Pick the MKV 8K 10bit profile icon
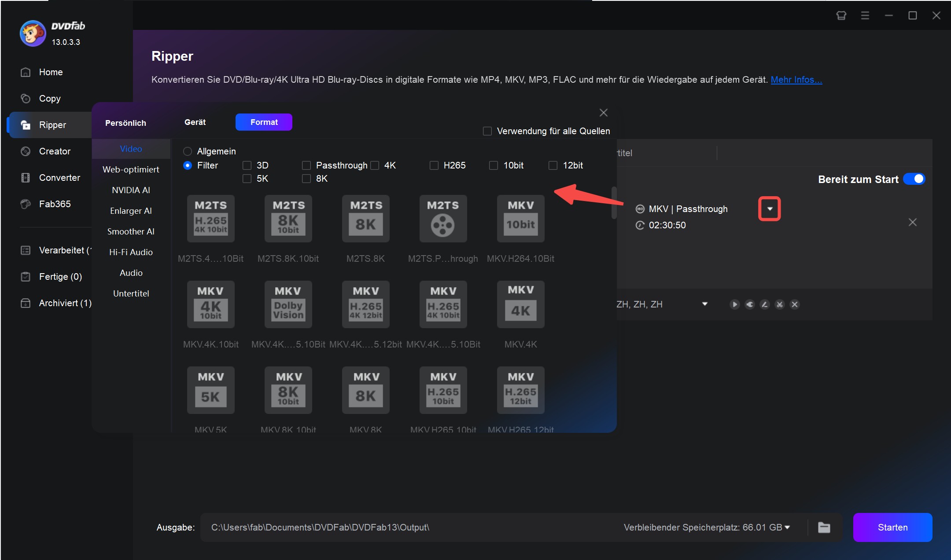951x560 pixels. coord(288,390)
